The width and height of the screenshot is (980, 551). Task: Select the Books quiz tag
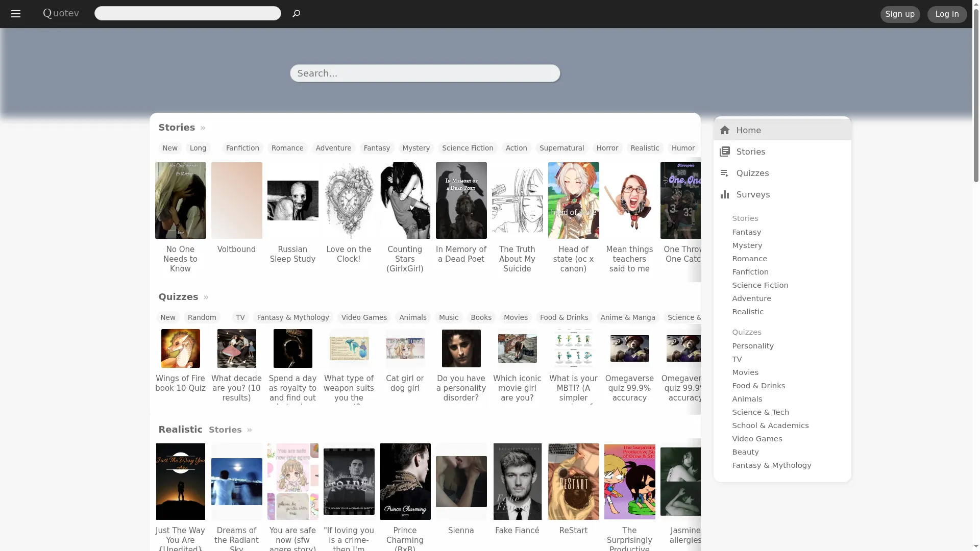click(481, 317)
